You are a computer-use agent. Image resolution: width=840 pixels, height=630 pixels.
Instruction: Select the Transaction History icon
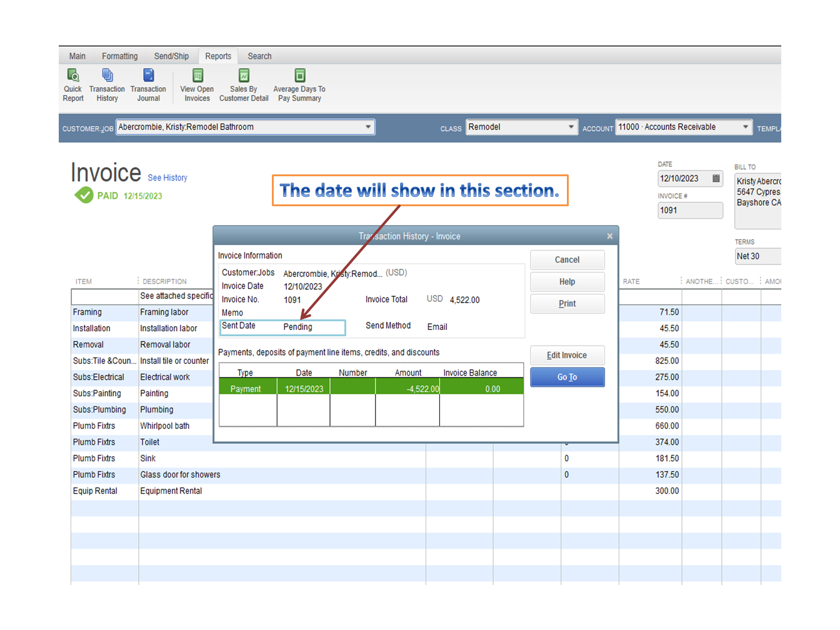tap(107, 84)
